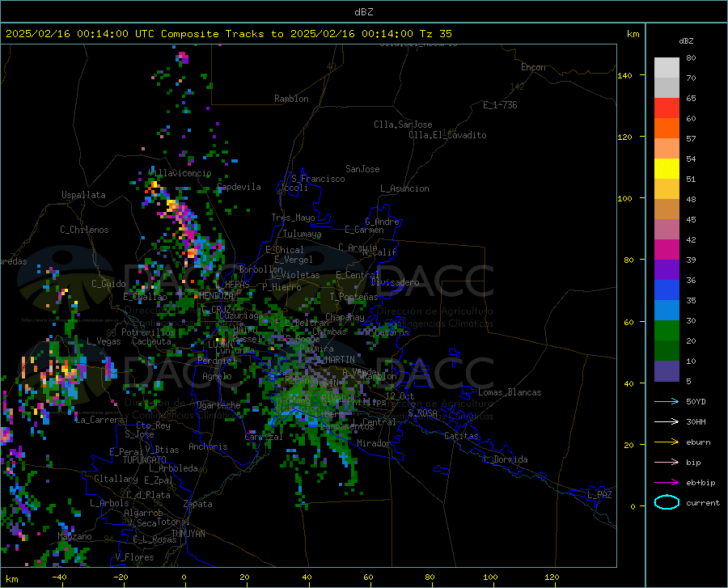Click the green 30 dBZ color swatch

[x=667, y=330]
